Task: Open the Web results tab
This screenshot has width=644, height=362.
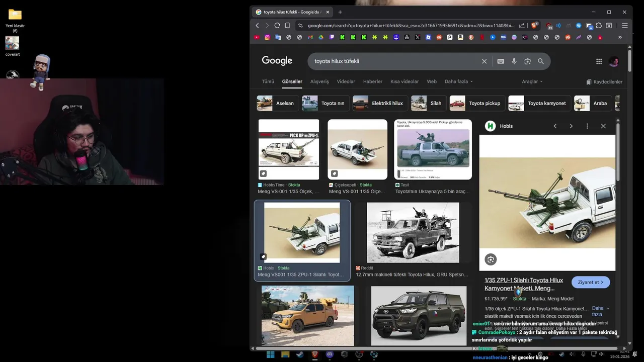Action: (432, 81)
